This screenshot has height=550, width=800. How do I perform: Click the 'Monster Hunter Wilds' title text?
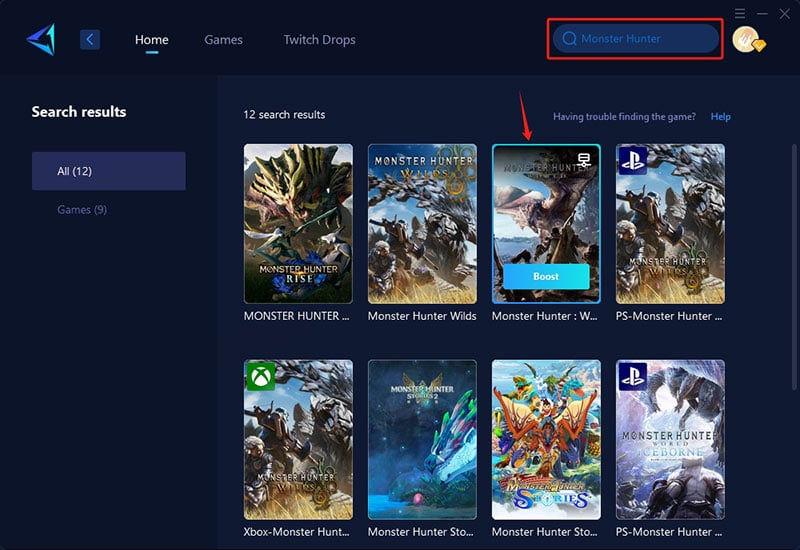[x=422, y=316]
